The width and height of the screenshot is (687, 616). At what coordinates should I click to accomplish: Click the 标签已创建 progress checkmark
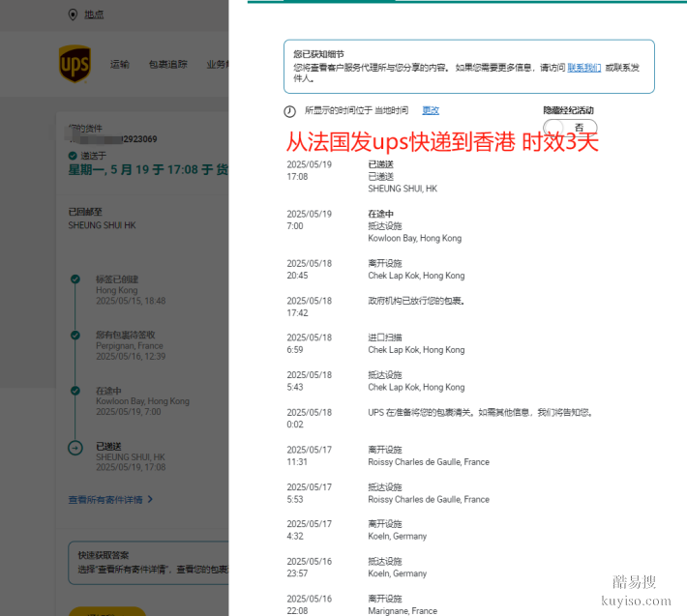coord(75,279)
